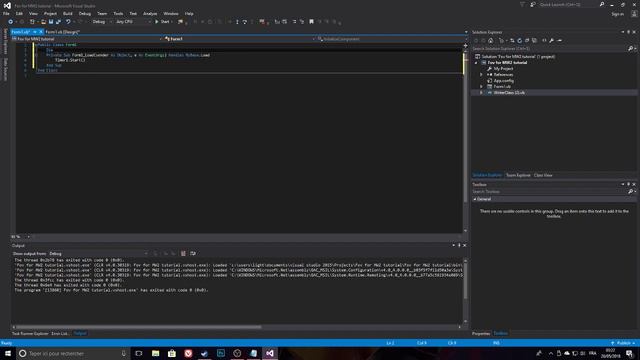Click the Navigate Backward toolbar icon
The image size is (640, 360).
(x=10, y=22)
